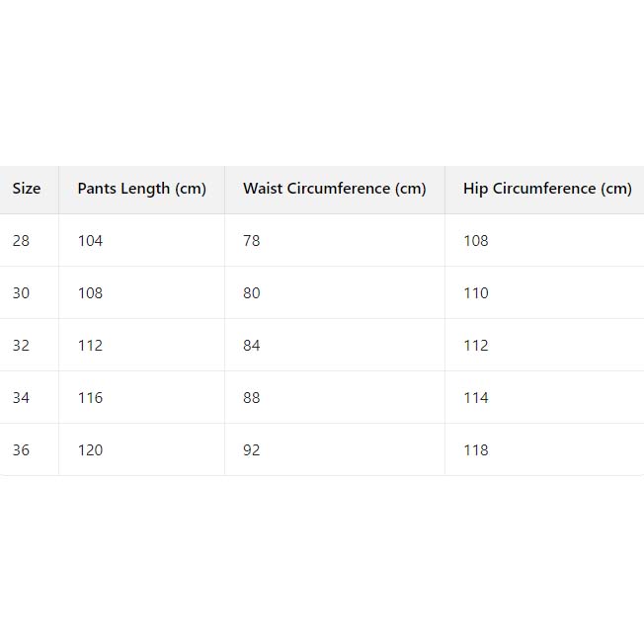Select the size 34 cell
This screenshot has height=644, width=644.
click(22, 398)
